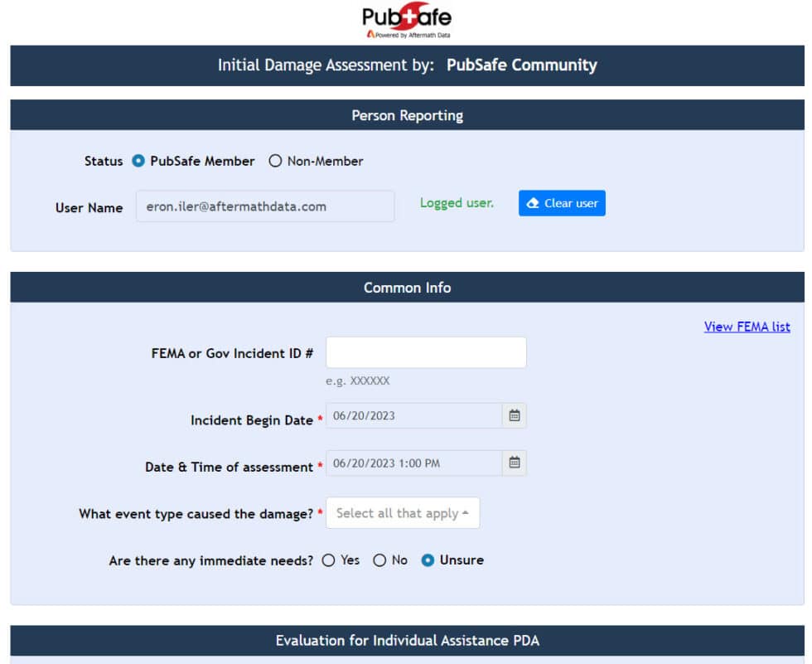Select the Non-Member status option
Image resolution: width=812 pixels, height=664 pixels.
point(275,161)
